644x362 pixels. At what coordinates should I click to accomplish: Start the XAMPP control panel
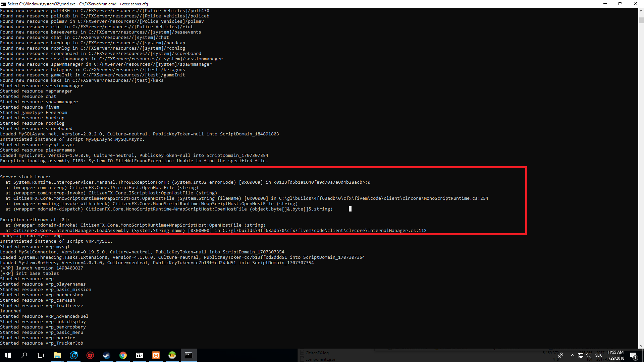click(x=156, y=355)
